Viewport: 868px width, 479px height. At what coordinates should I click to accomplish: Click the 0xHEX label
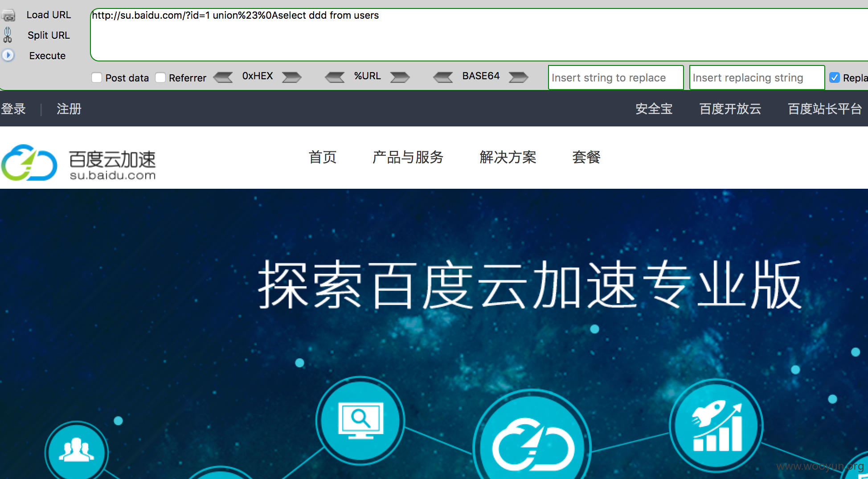pyautogui.click(x=258, y=76)
